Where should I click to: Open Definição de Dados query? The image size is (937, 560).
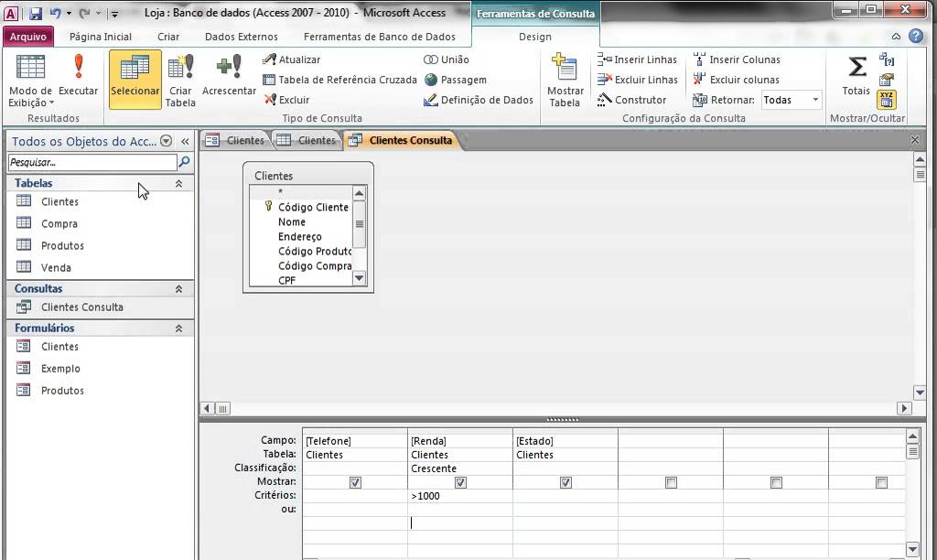tap(479, 100)
